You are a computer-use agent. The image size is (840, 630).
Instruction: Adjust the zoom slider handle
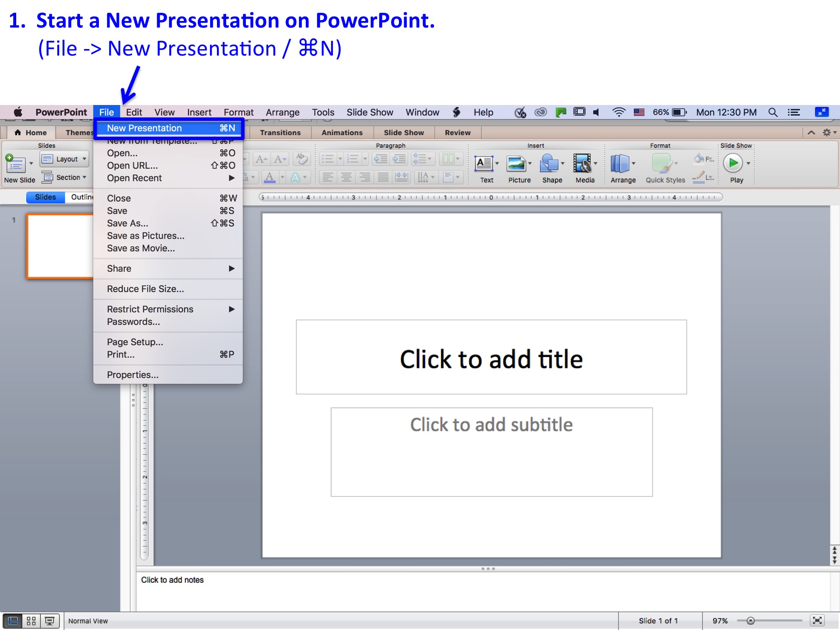pyautogui.click(x=750, y=621)
